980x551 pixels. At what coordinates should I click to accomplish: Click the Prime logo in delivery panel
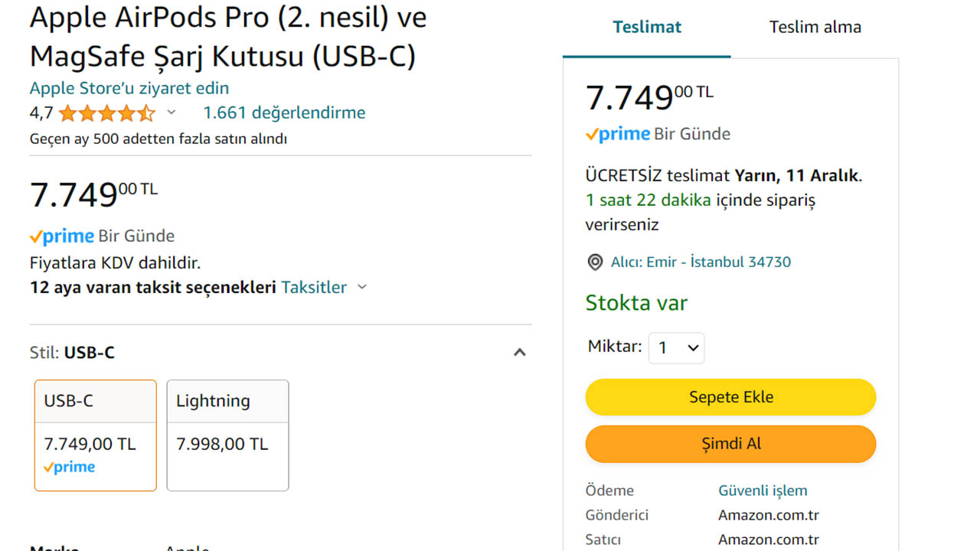point(619,135)
